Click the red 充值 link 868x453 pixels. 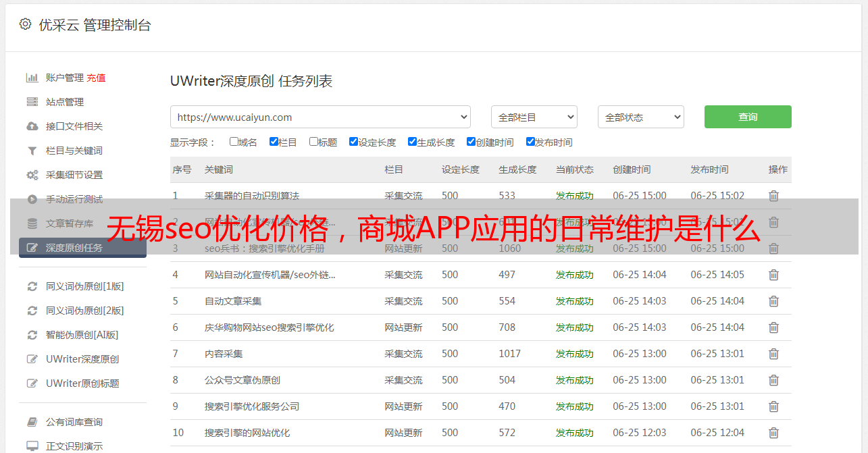tap(96, 78)
